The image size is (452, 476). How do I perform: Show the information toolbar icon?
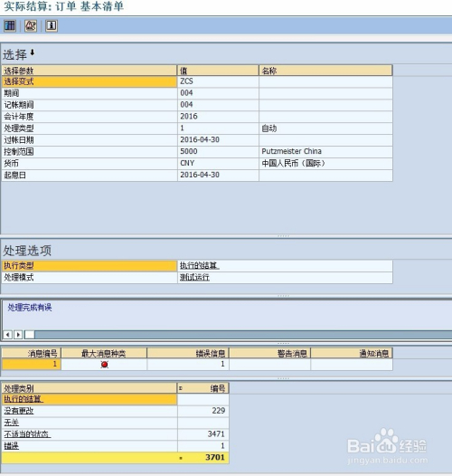[x=52, y=25]
